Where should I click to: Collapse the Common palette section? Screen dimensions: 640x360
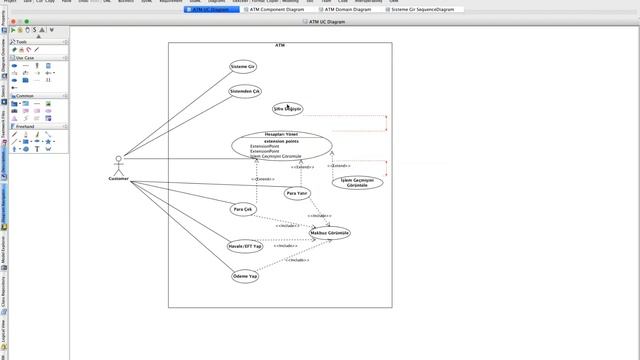(x=65, y=96)
